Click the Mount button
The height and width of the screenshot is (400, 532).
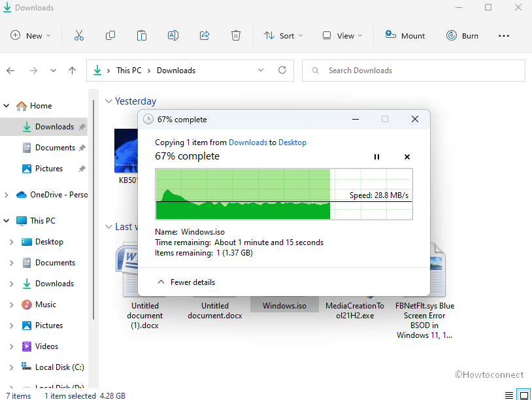click(405, 36)
